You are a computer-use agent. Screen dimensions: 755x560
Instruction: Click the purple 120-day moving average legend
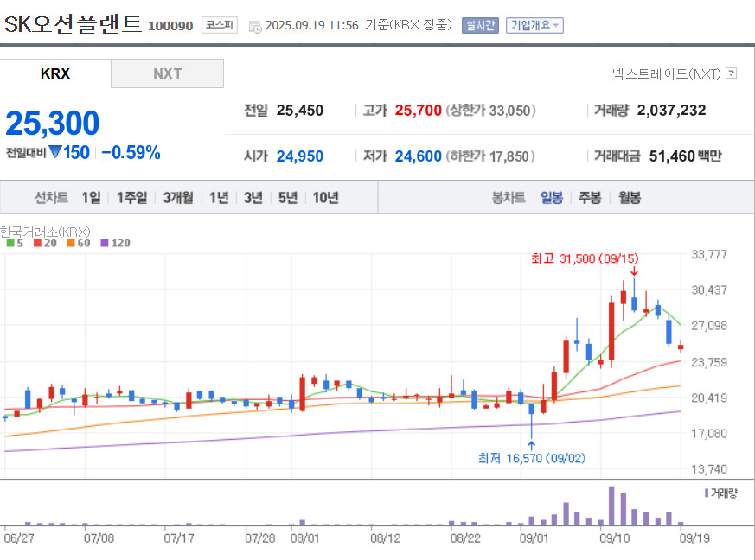(x=116, y=243)
